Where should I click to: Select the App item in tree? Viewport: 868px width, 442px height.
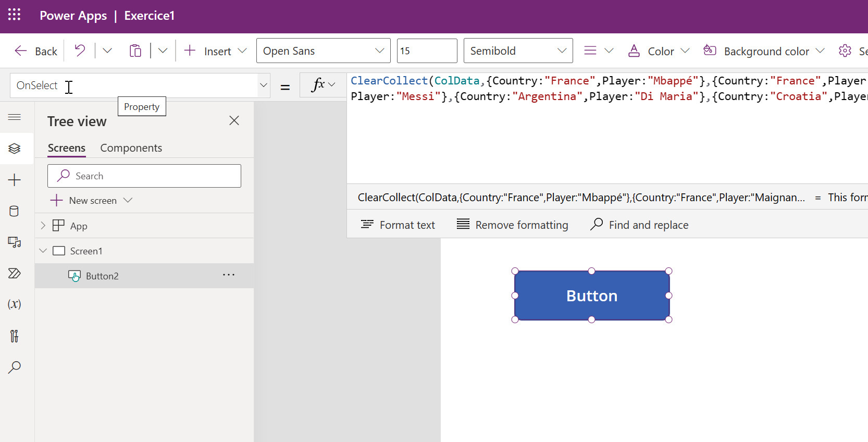[x=144, y=226]
